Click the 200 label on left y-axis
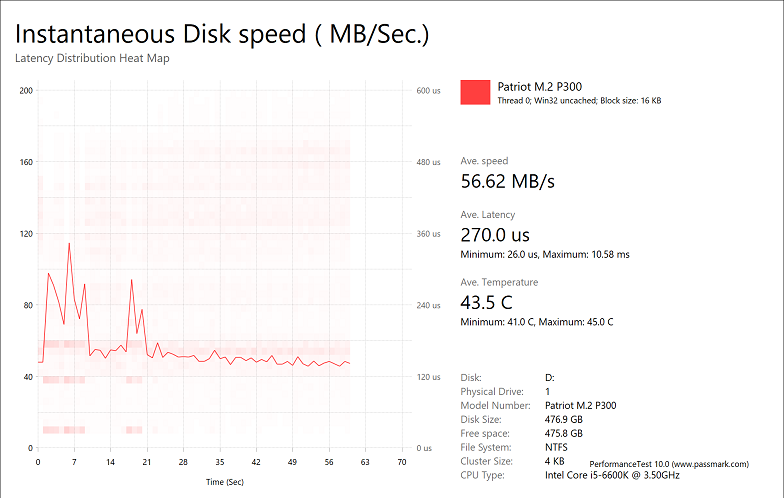 coord(27,90)
